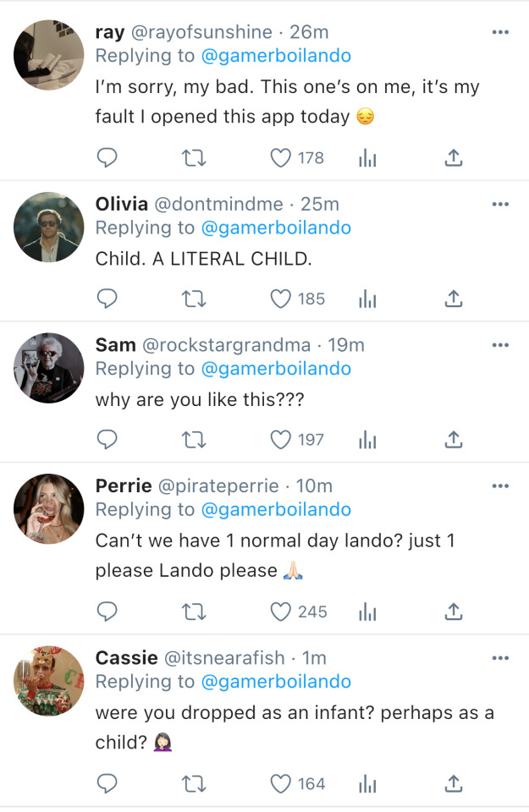Reply to Cassie's tweet

click(x=107, y=784)
